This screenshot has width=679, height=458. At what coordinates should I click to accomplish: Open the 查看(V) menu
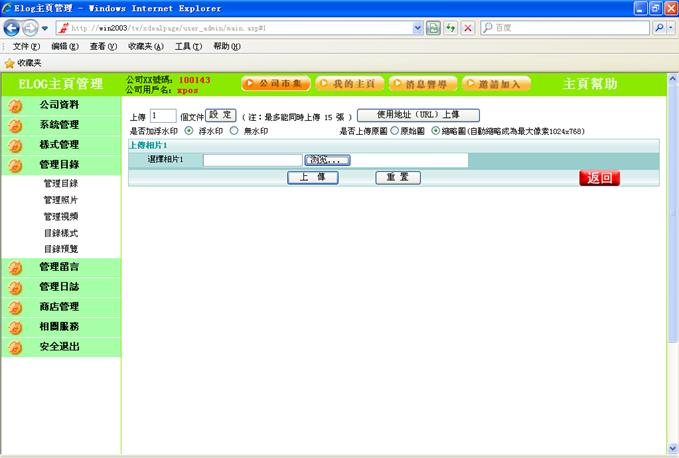click(103, 46)
